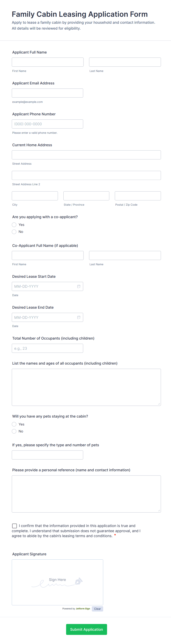Click inside the Sign Here signature box

coord(58,582)
